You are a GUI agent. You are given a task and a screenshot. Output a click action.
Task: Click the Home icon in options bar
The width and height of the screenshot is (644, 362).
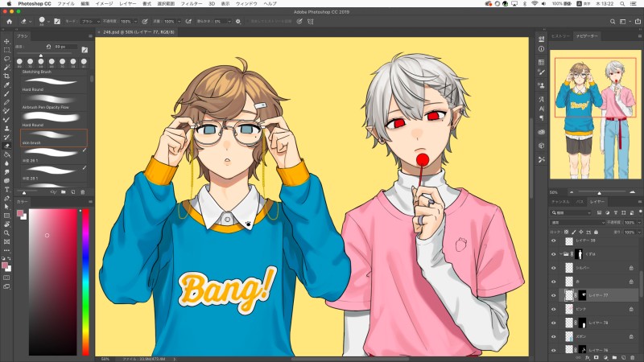click(9, 22)
